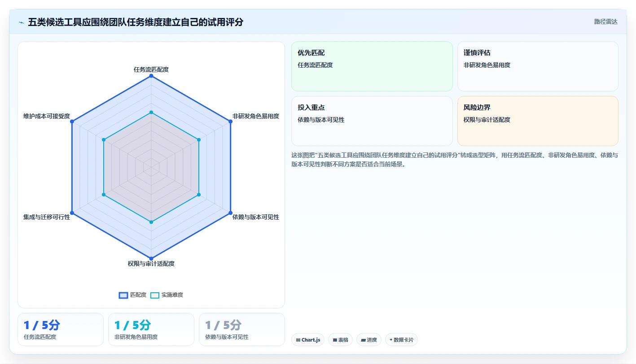The image size is (636, 364).
Task: Open the 风险边界 card
Action: pos(538,121)
